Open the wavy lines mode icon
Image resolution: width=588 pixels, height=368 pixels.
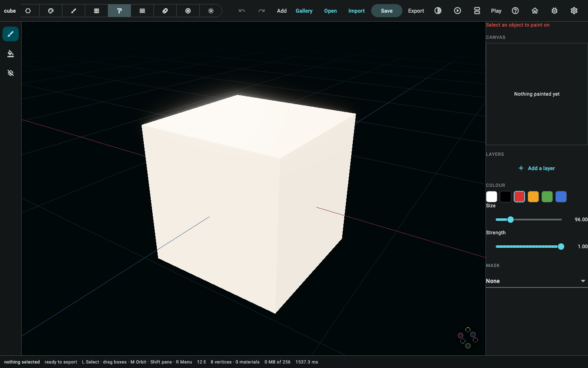143,11
